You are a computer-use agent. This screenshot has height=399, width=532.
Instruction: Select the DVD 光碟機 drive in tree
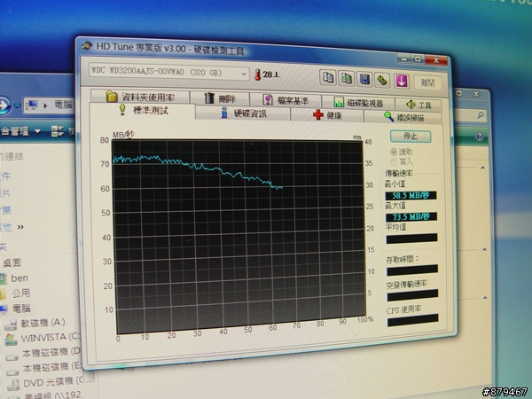(52, 382)
